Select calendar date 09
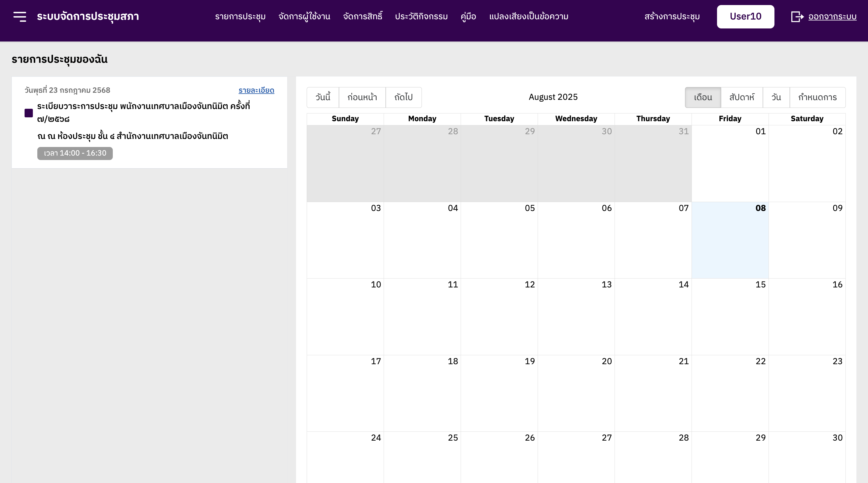868x483 pixels. point(837,208)
